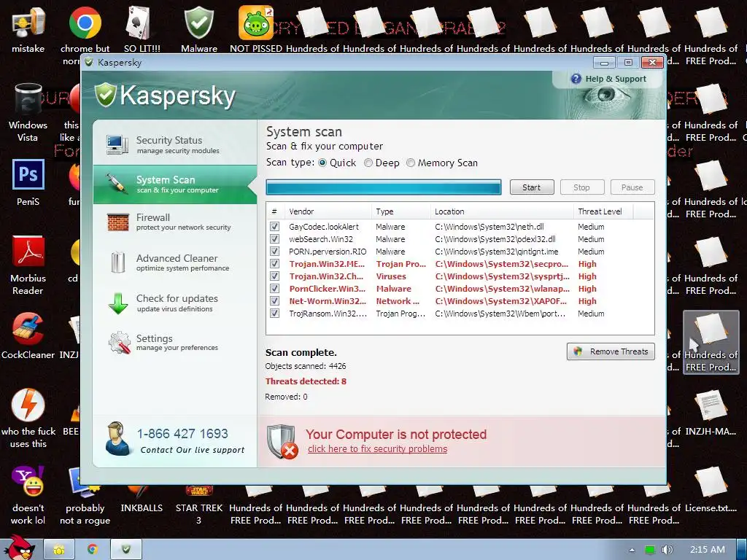The image size is (747, 560).
Task: Open Chrome from the taskbar
Action: pos(93,550)
